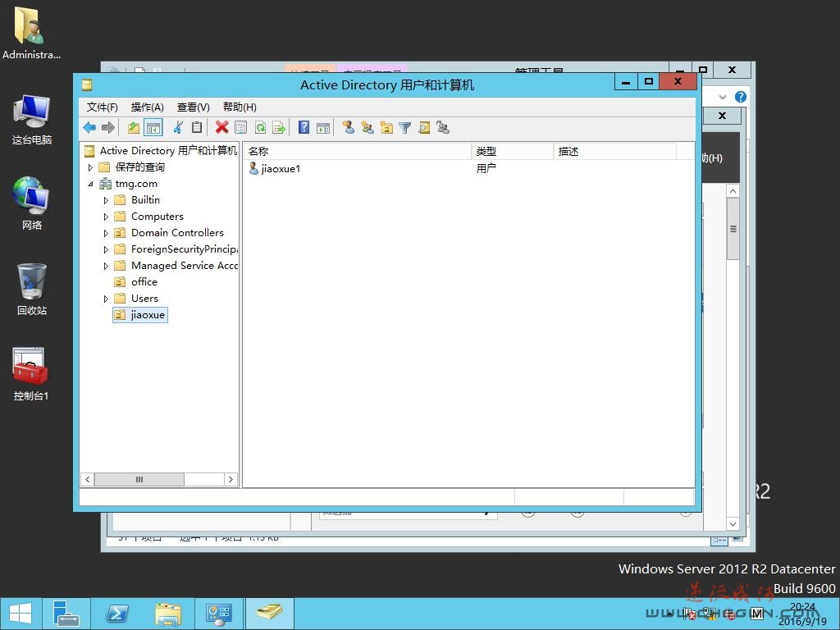Create a new group with toolbar icon

[367, 127]
